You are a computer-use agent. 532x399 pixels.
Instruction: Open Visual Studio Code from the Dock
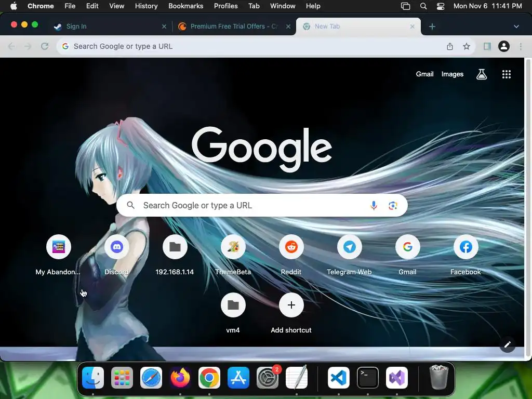(x=339, y=378)
